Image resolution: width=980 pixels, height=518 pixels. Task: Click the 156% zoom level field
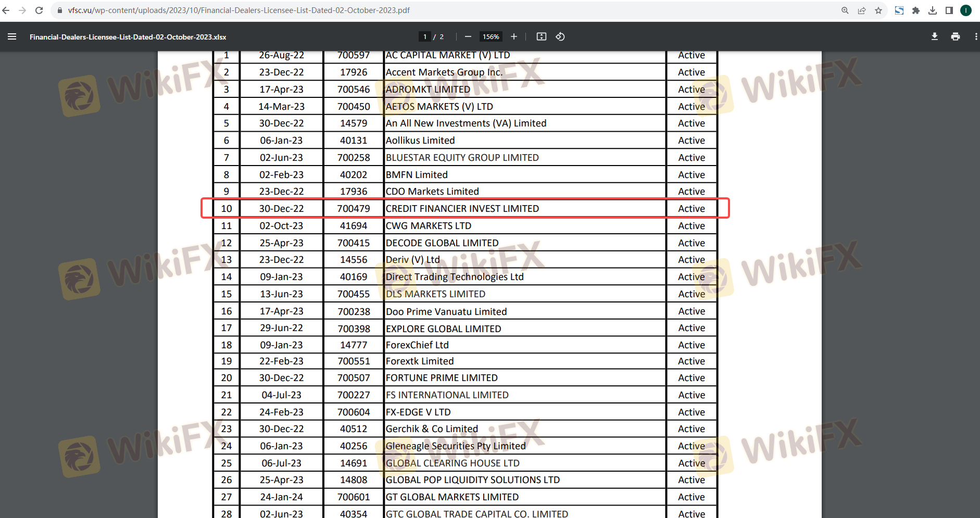pyautogui.click(x=491, y=36)
